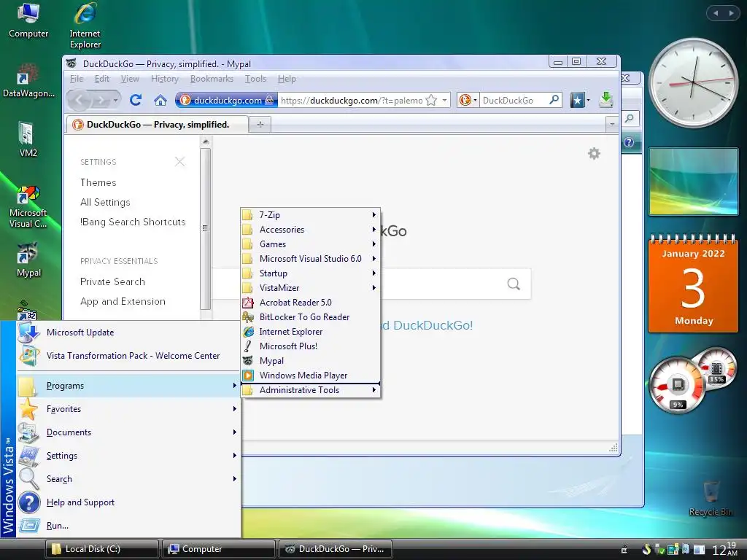The width and height of the screenshot is (747, 560).
Task: Expand the Startup programs folder
Action: tap(311, 273)
